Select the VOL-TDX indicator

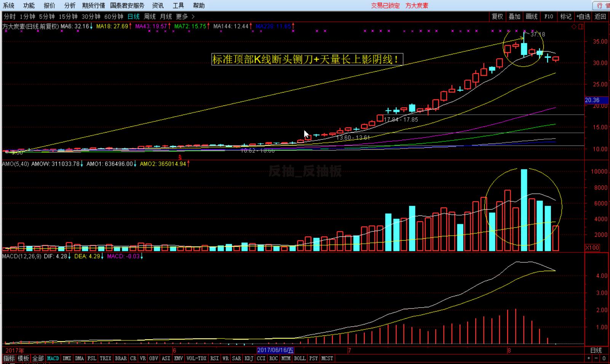(196, 358)
